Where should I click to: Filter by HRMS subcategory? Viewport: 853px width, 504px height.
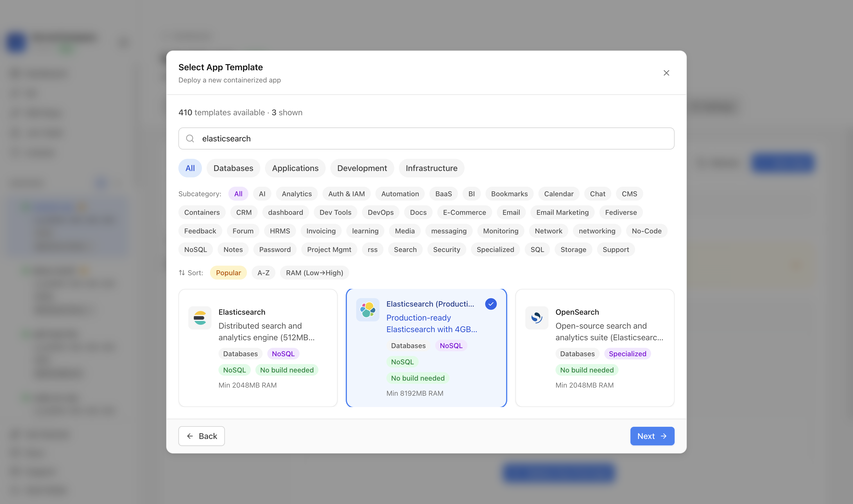click(280, 231)
